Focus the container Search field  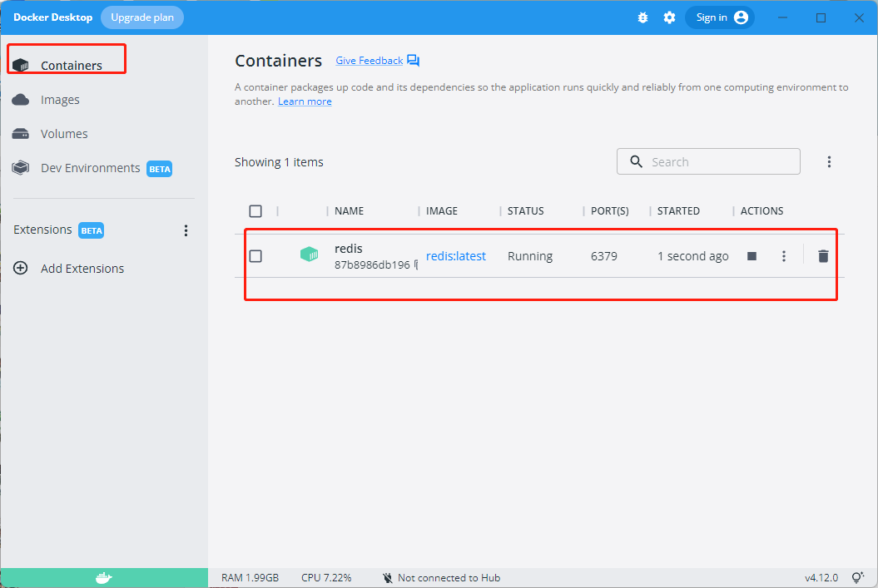tap(708, 161)
